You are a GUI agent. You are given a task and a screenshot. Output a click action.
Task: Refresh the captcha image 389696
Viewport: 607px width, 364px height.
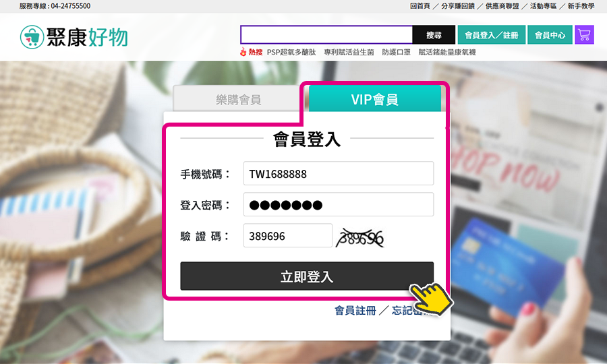tap(360, 237)
